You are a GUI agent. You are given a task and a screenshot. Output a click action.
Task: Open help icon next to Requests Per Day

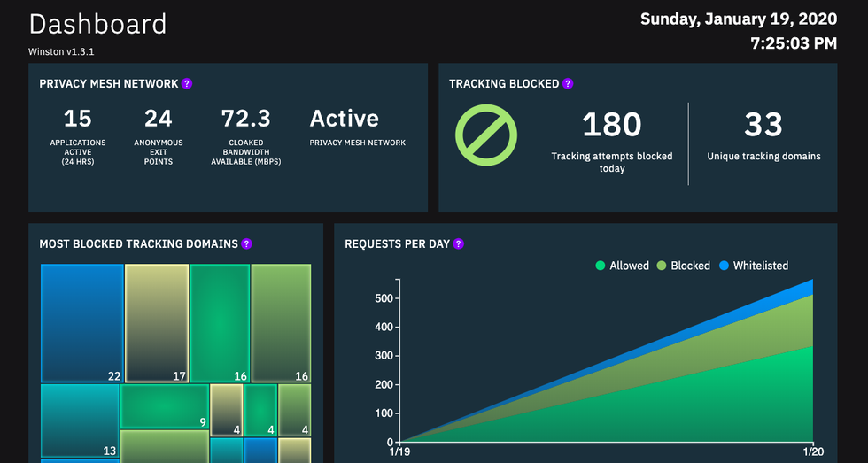coord(458,244)
